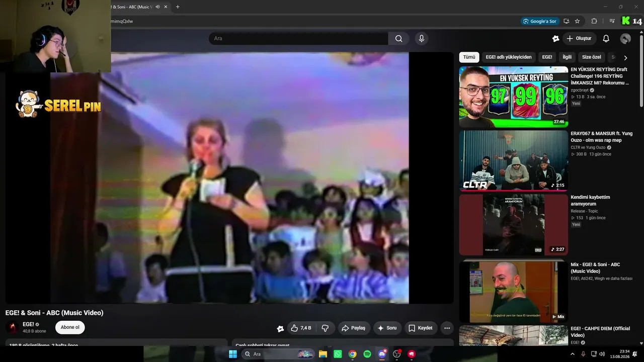The width and height of the screenshot is (644, 362).
Task: Open the EGE! channel name link
Action: coord(28,324)
